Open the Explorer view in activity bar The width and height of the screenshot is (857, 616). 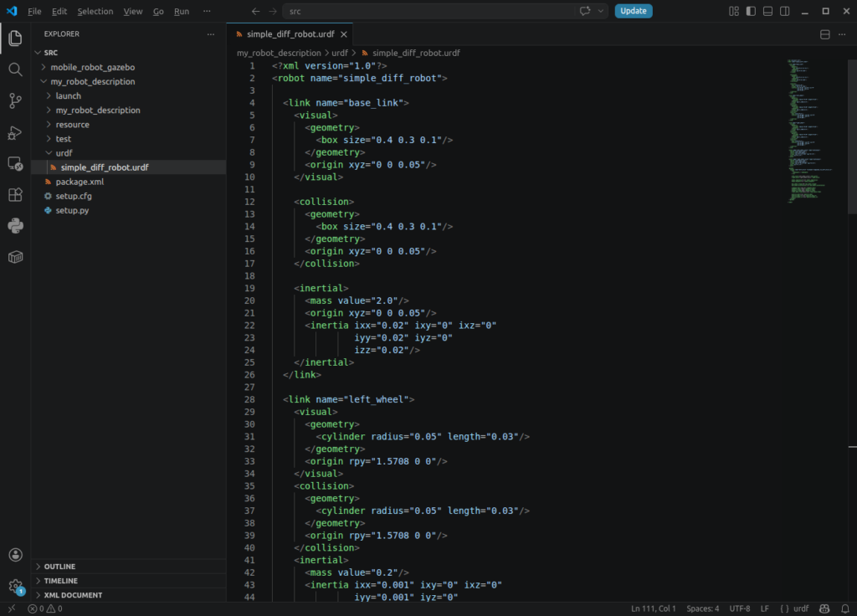coord(15,38)
